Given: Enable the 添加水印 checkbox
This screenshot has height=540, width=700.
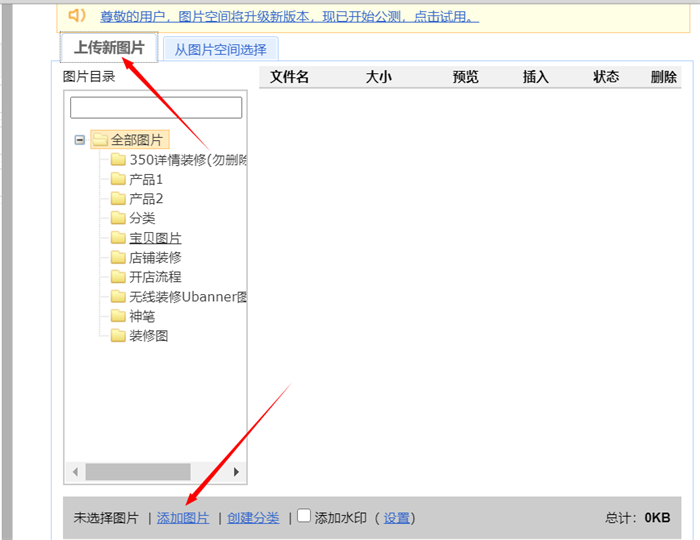Looking at the screenshot, I should [304, 516].
